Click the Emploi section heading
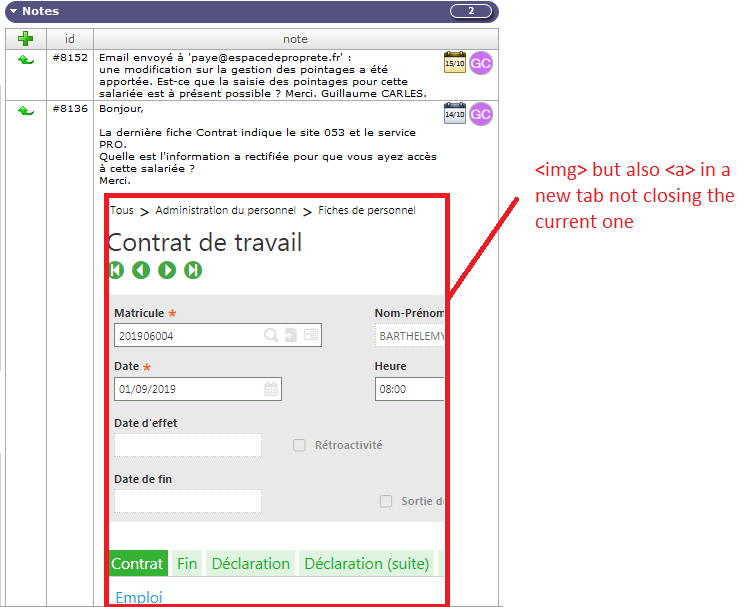The height and width of the screenshot is (607, 753). tap(139, 597)
